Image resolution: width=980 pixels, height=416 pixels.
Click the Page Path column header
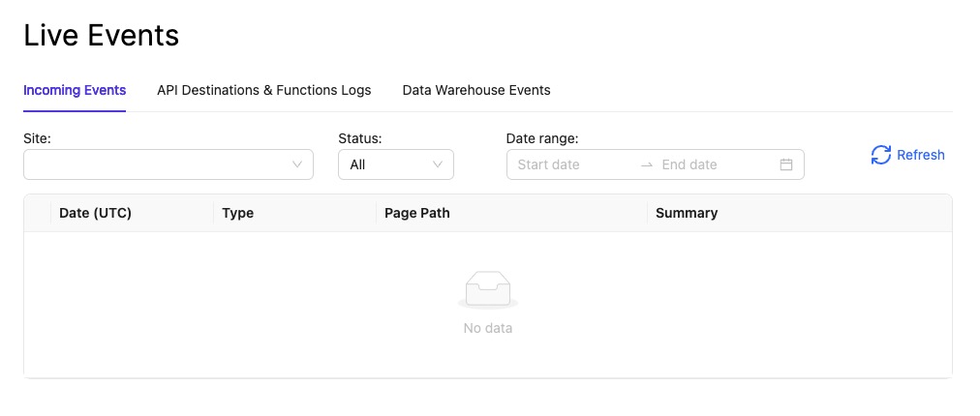coord(416,213)
